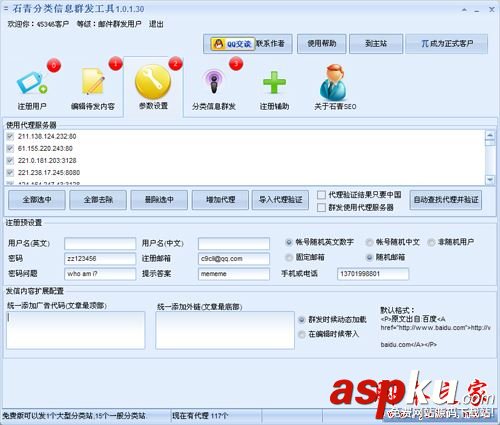Viewport: 500px width, 425px height.
Task: Click the 全部去除 button
Action: pos(98,200)
